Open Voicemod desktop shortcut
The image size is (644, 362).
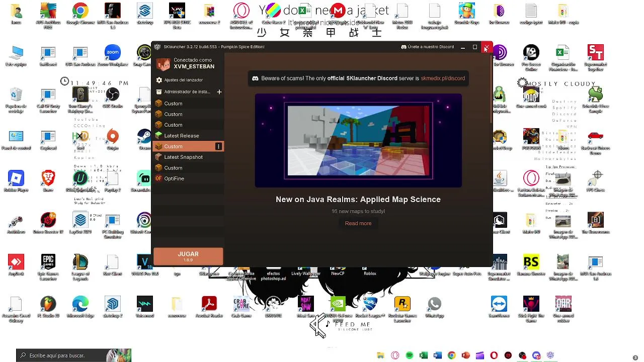145,307
